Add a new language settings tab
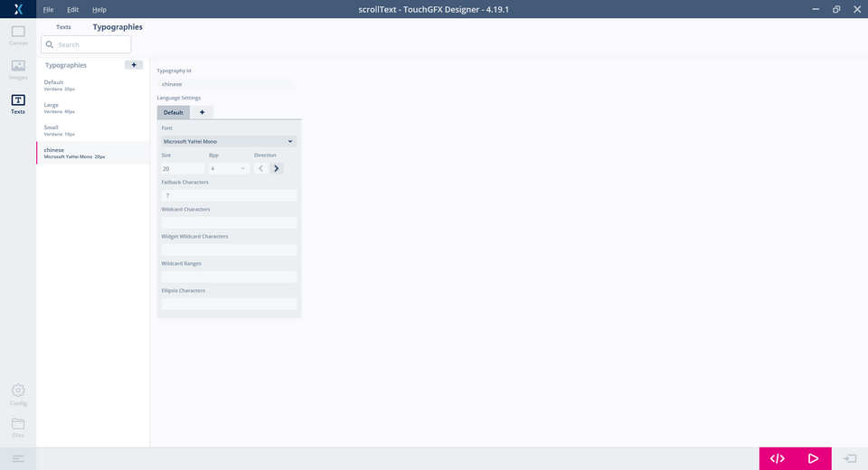This screenshot has width=868, height=470. pos(202,112)
